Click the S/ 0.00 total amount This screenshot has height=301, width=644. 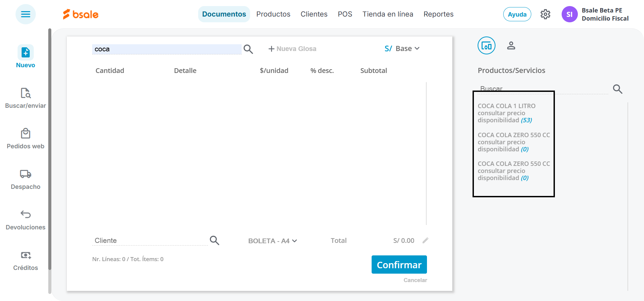[x=404, y=241]
